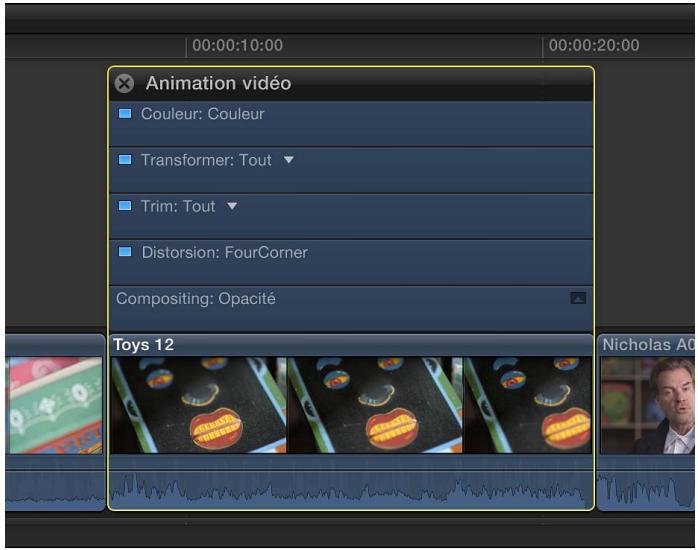Select the Toys 12 clip title
698x550 pixels.
coord(143,345)
